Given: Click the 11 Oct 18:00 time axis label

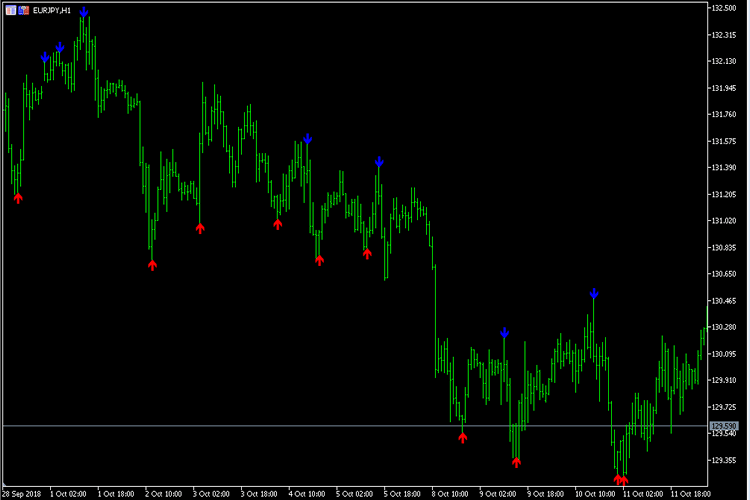Looking at the screenshot, I should click(691, 493).
